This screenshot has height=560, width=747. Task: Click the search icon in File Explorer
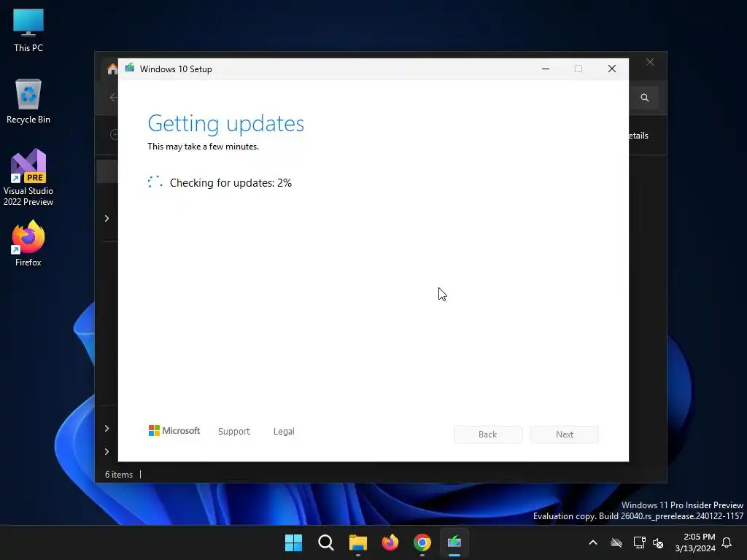[645, 98]
